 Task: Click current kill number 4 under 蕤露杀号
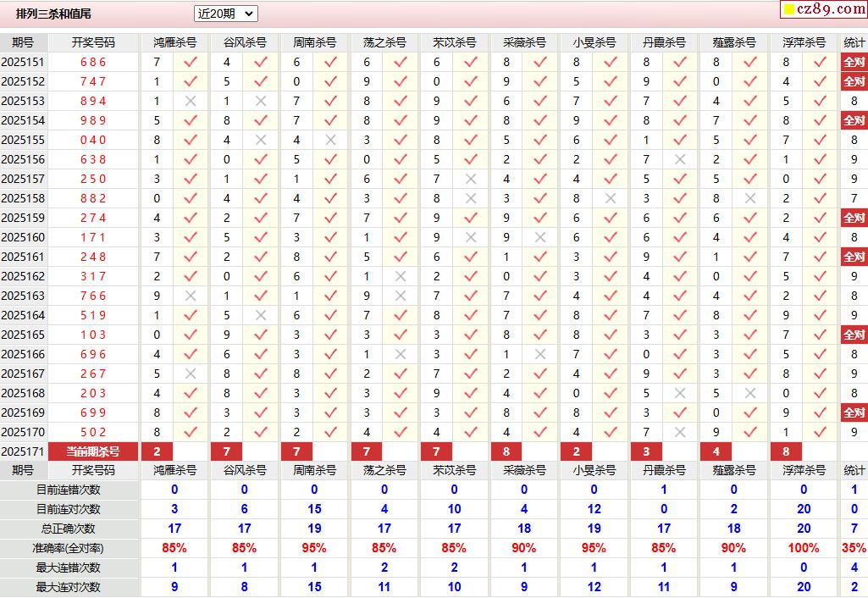click(x=716, y=451)
